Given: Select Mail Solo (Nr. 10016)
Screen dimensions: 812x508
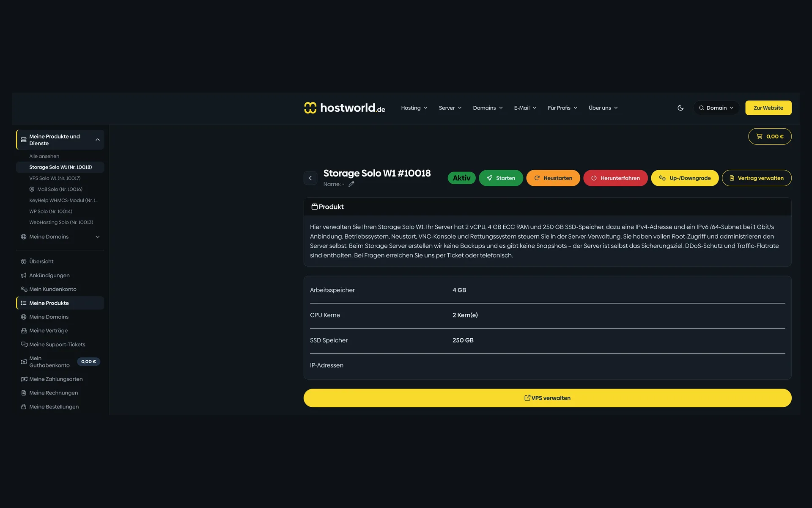Looking at the screenshot, I should point(60,189).
